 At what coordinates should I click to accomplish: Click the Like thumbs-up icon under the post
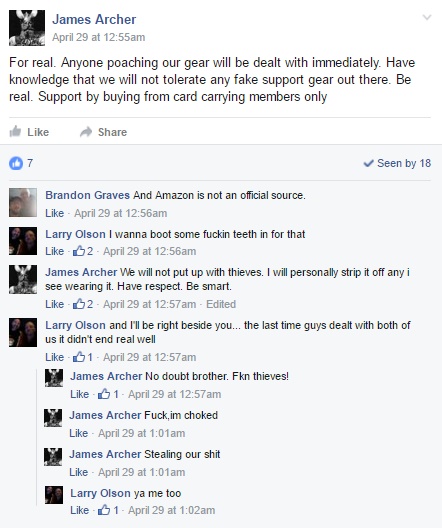[x=15, y=131]
